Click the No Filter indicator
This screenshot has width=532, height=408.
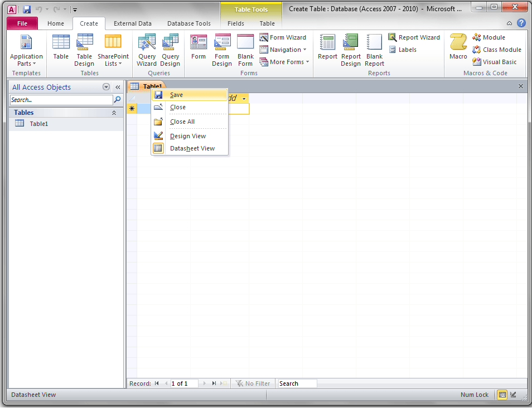[253, 383]
